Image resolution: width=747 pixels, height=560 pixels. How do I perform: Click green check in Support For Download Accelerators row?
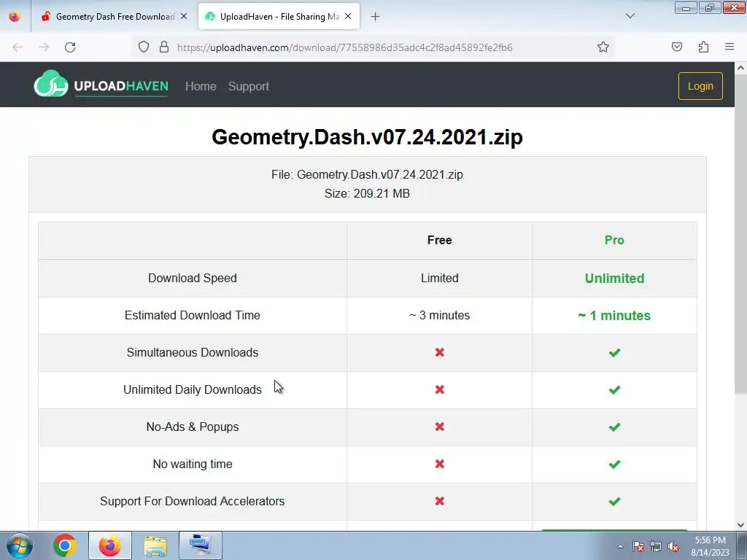pos(614,502)
